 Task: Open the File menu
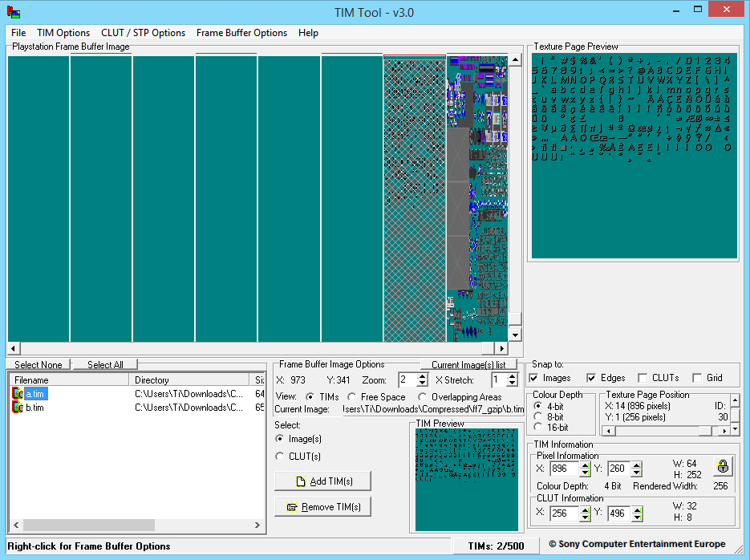coord(18,33)
